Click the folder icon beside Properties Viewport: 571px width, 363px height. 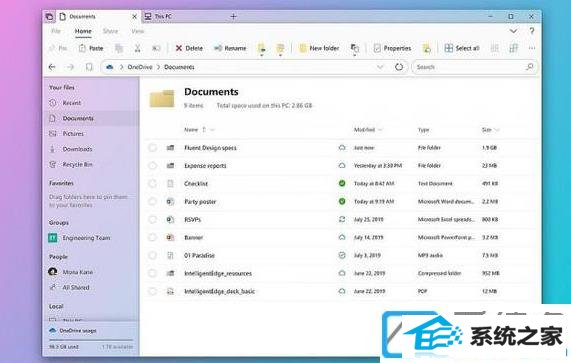point(426,48)
